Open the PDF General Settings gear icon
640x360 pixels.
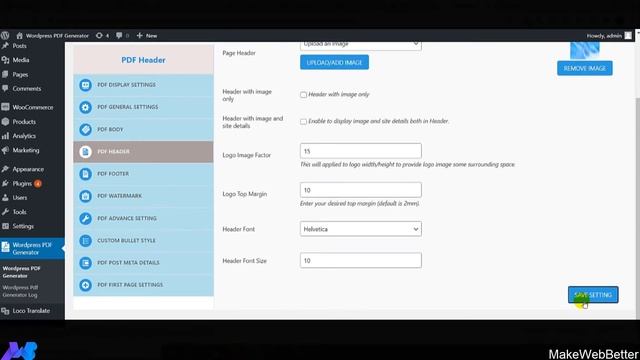click(x=85, y=107)
